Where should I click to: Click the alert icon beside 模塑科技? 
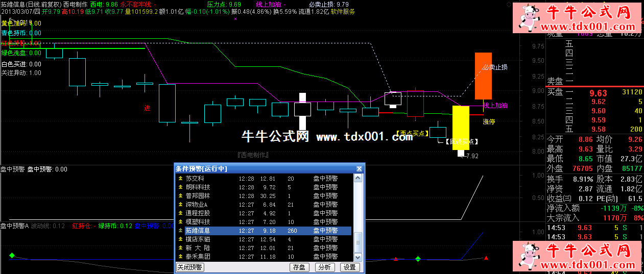pos(180,222)
